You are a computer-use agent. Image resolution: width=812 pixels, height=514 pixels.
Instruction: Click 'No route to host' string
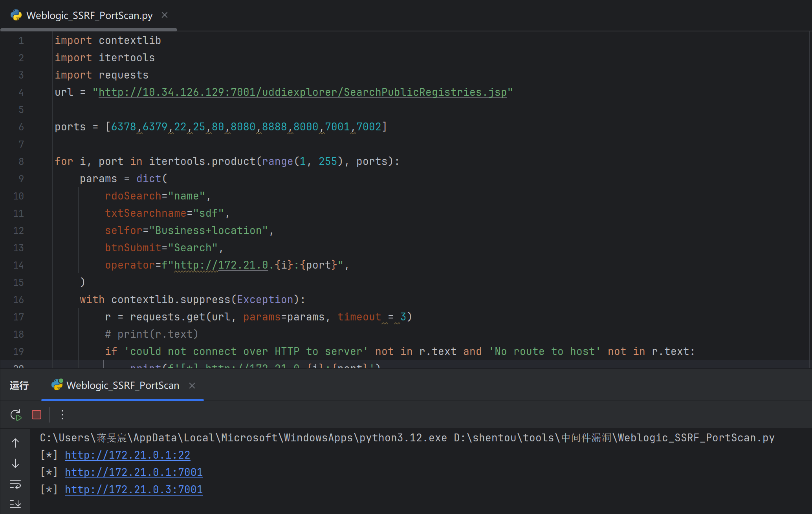(544, 351)
